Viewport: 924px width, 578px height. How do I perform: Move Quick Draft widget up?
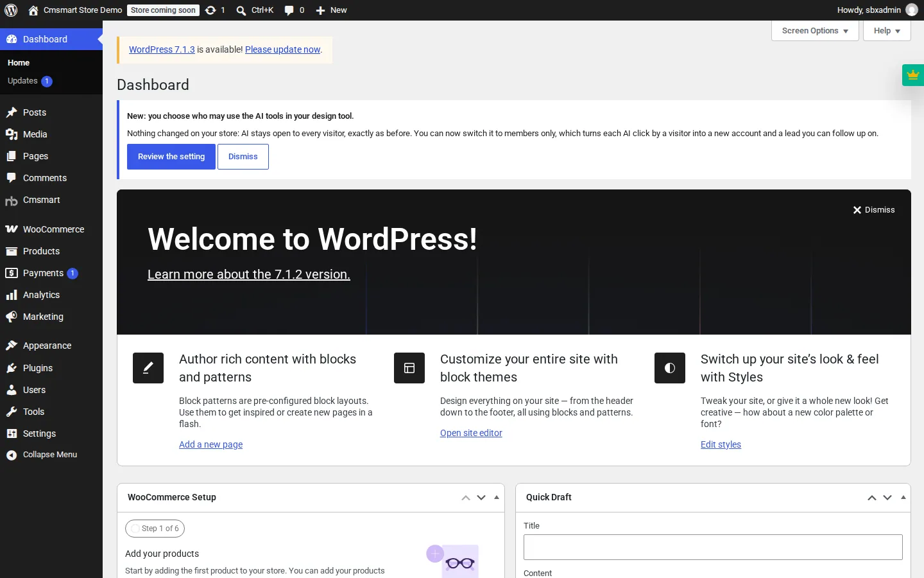point(872,498)
